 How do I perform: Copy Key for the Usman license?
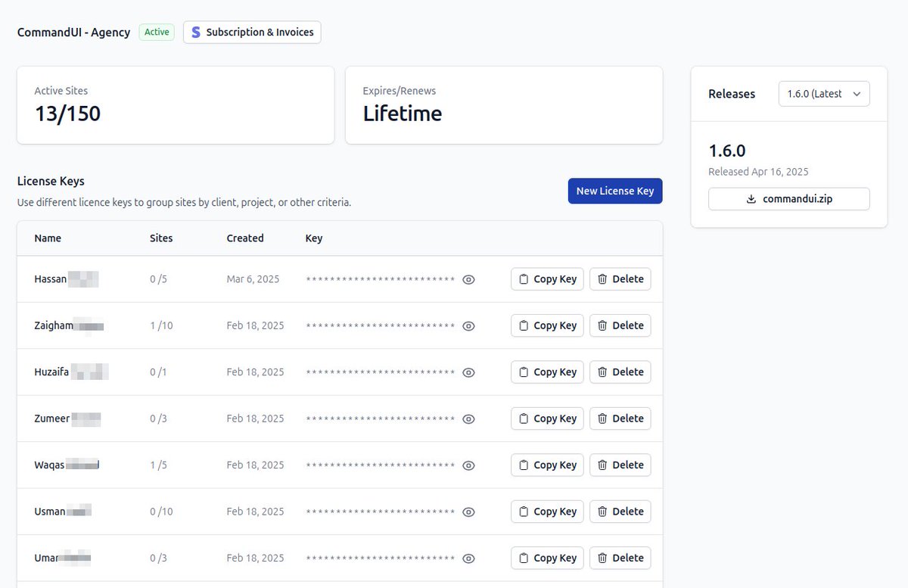pyautogui.click(x=547, y=512)
